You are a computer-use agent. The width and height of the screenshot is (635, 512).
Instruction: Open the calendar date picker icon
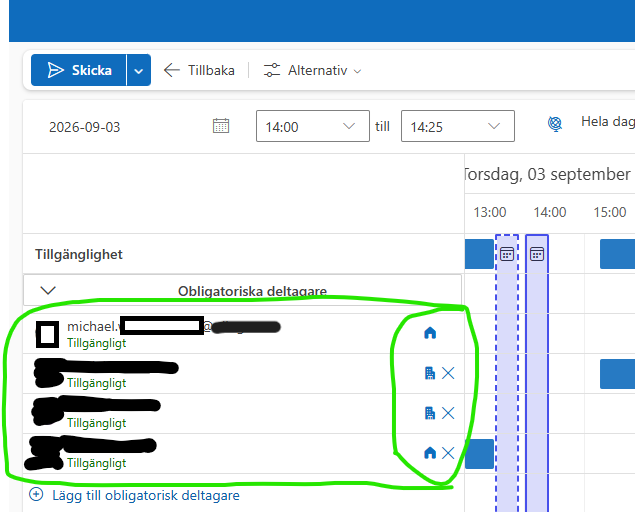pos(221,126)
